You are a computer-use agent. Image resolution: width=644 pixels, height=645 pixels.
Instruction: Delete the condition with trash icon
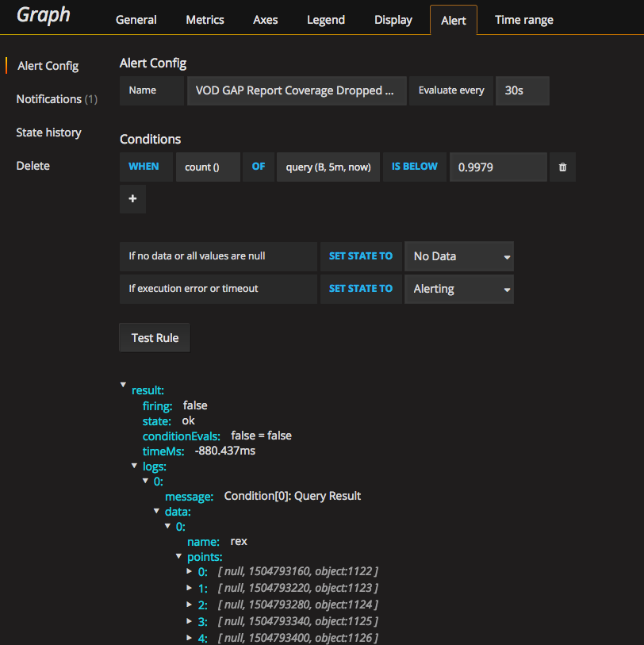click(562, 167)
